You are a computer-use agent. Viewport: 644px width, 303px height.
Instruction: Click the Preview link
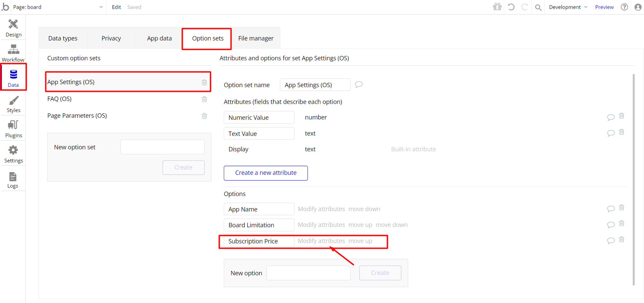[x=604, y=7]
